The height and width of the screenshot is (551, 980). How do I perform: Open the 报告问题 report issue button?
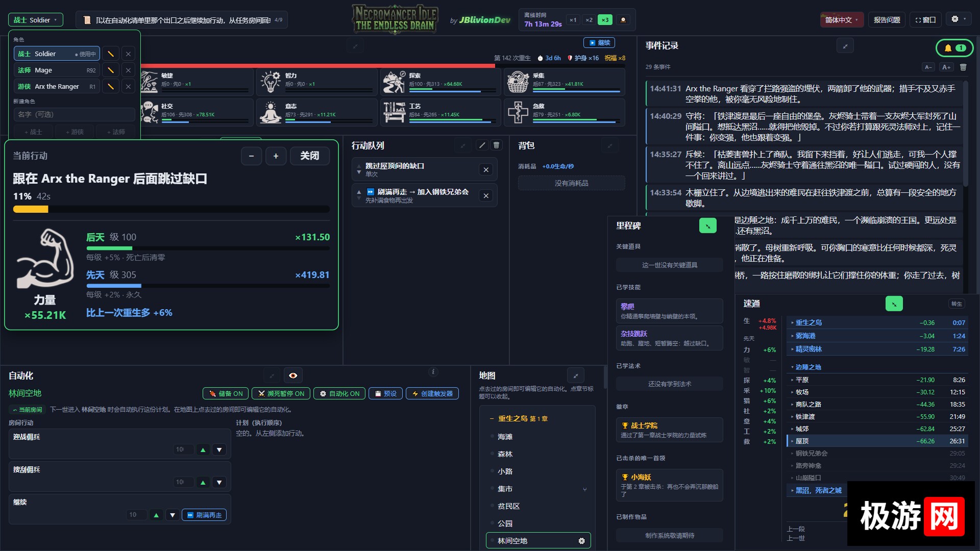[887, 20]
